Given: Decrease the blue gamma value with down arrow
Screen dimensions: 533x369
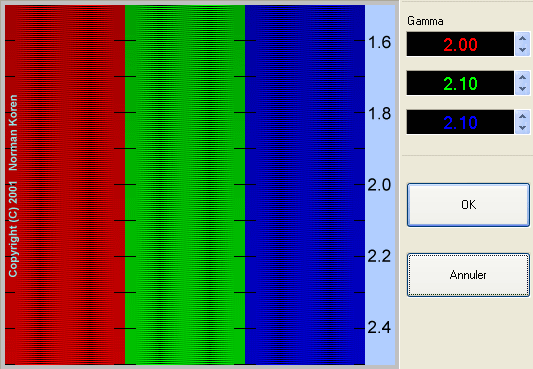Looking at the screenshot, I should 522,128.
